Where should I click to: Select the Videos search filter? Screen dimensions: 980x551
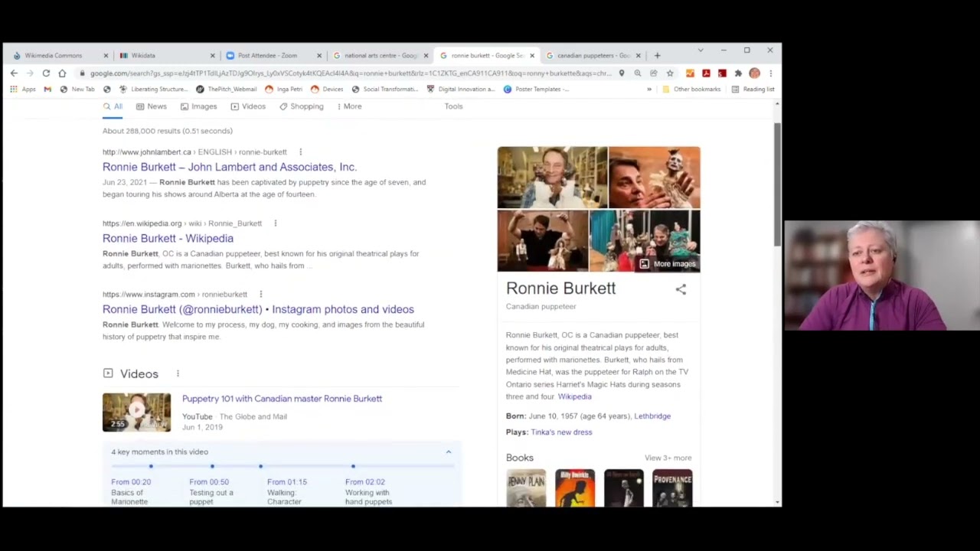[248, 106]
